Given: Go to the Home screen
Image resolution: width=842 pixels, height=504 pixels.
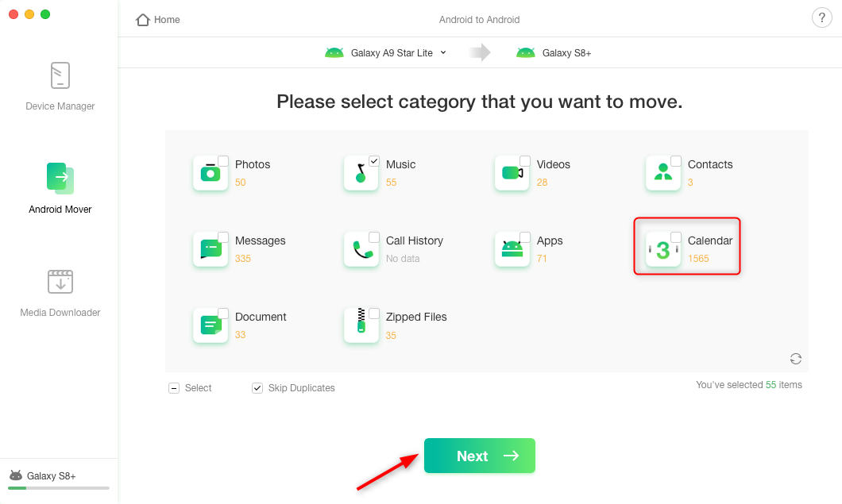Looking at the screenshot, I should pyautogui.click(x=156, y=19).
